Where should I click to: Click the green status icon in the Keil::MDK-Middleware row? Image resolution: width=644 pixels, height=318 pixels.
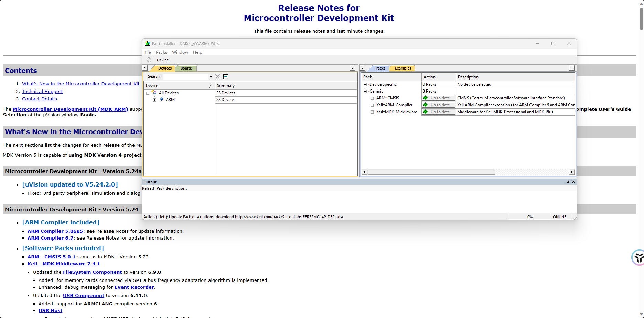[426, 112]
